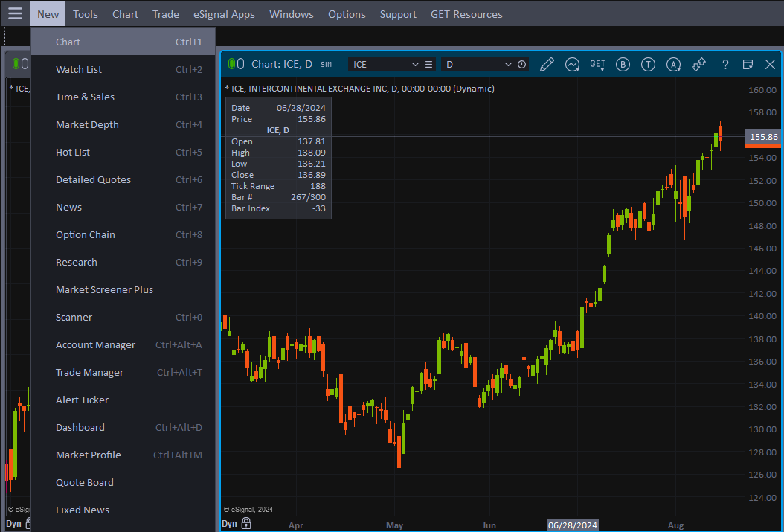Toggle the SIM mode label
The height and width of the screenshot is (532, 784).
[x=326, y=65]
